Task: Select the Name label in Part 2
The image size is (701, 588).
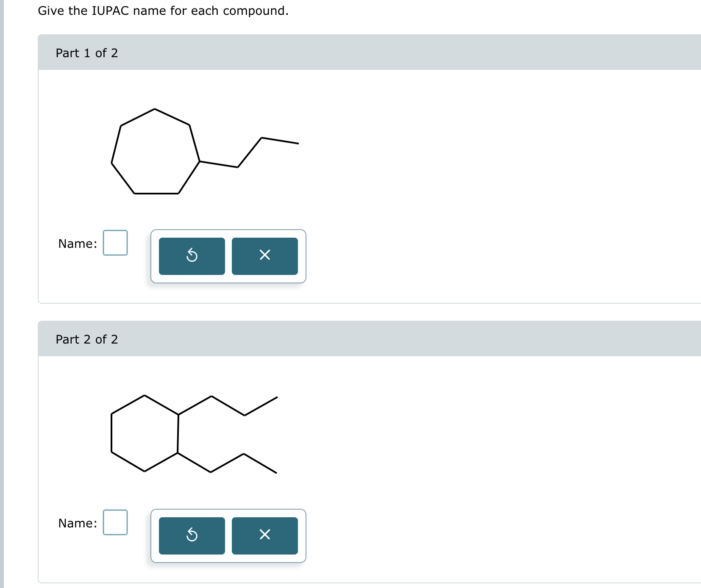Action: coord(78,523)
